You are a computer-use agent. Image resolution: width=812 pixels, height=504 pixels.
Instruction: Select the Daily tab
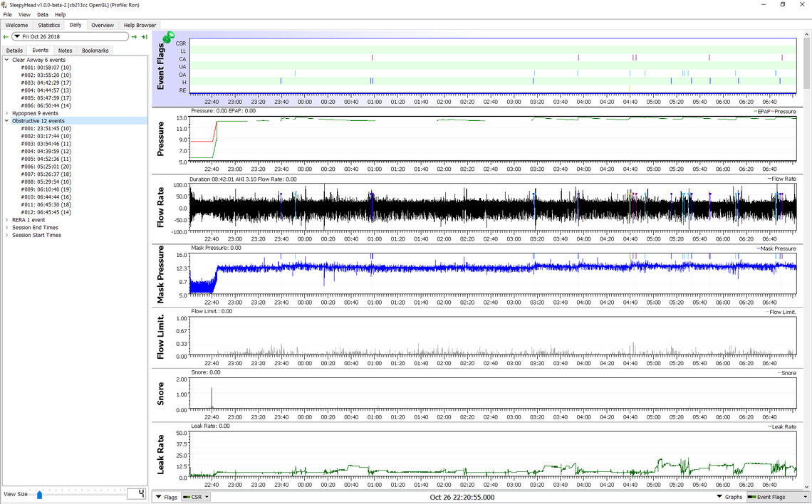76,25
